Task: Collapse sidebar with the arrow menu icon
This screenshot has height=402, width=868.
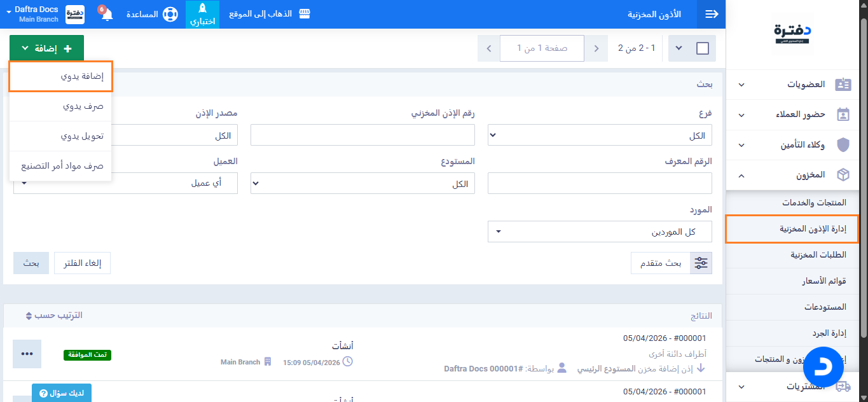Action: click(711, 14)
